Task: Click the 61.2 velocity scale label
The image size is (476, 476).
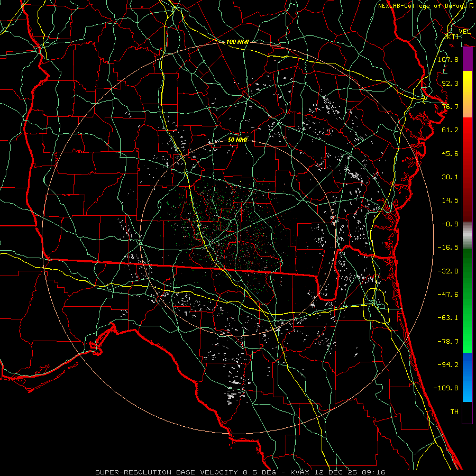Action: pos(450,130)
